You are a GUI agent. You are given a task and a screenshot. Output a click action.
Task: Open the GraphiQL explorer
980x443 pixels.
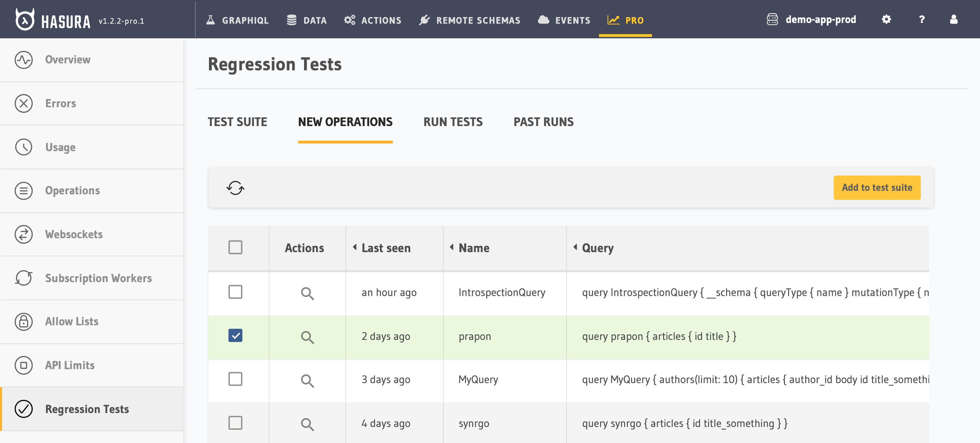coord(246,20)
